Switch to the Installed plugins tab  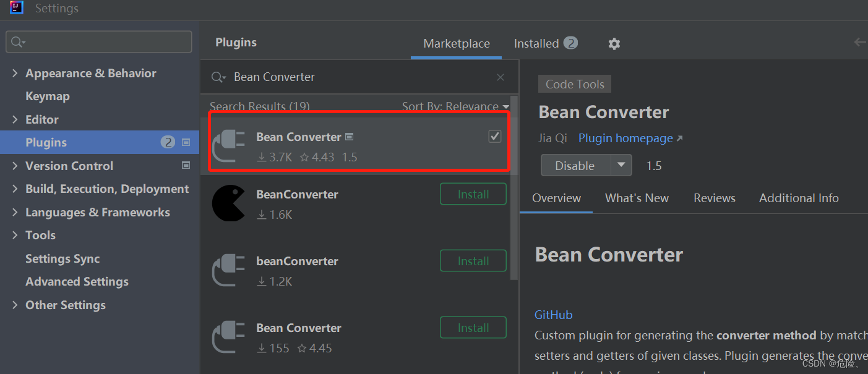pos(537,43)
